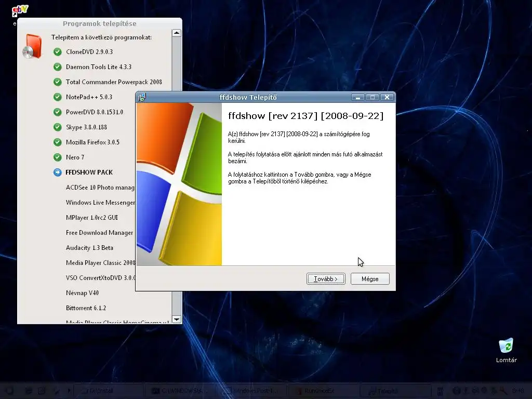Click the green check beside Nero 7
The image size is (532, 399).
click(x=58, y=157)
